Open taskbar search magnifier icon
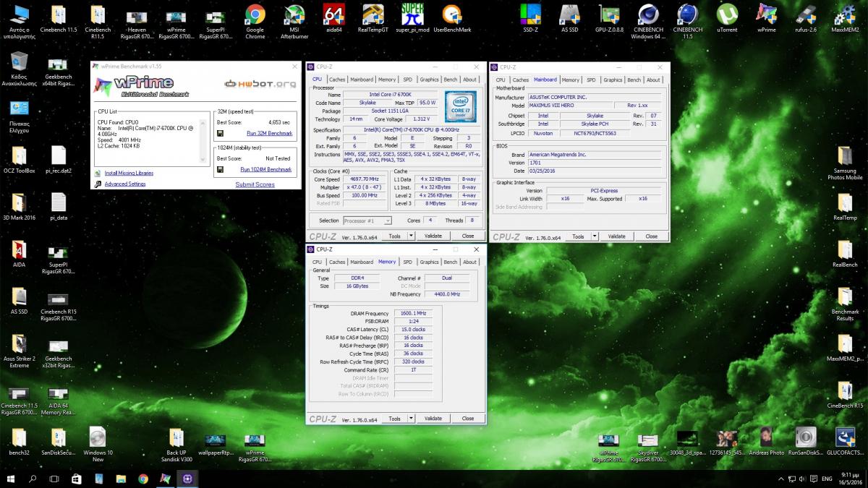This screenshot has width=868, height=488. click(33, 479)
